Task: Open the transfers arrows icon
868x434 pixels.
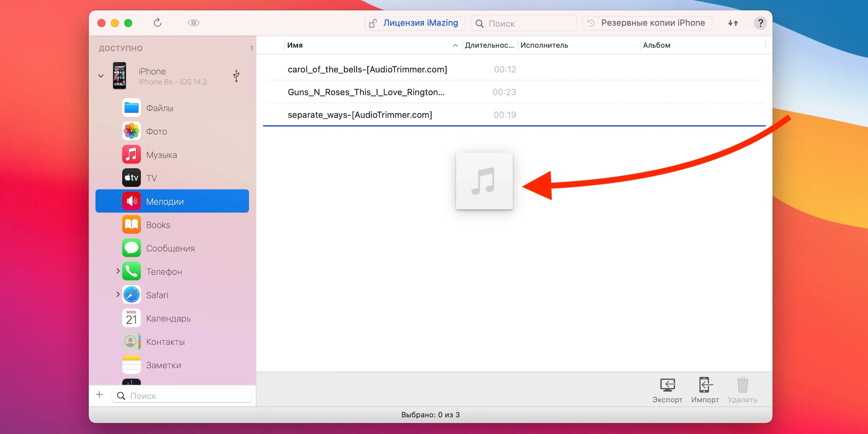Action: (x=733, y=23)
